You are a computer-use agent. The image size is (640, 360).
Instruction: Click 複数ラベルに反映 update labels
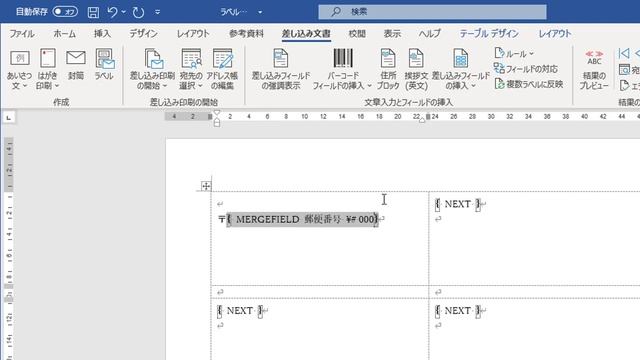click(x=529, y=84)
